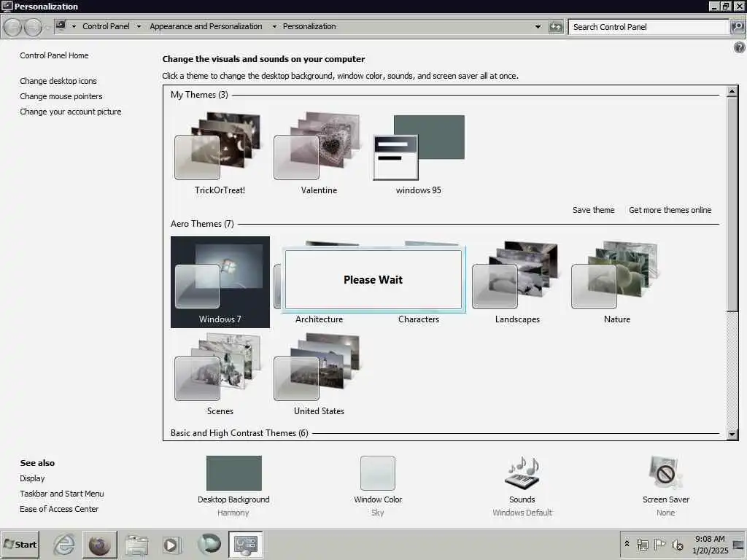Click the Personalization breadcrumb
This screenshot has height=560, width=747.
tap(309, 26)
